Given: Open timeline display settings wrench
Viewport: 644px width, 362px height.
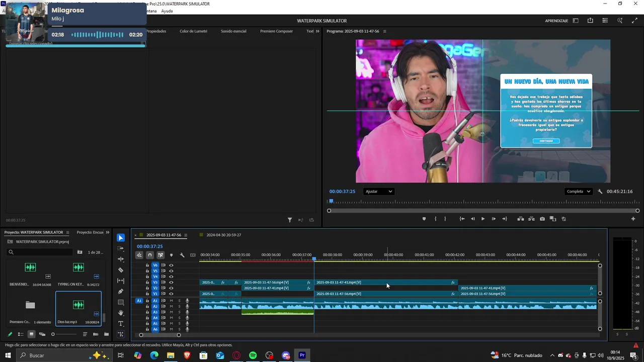Looking at the screenshot, I should [182, 255].
